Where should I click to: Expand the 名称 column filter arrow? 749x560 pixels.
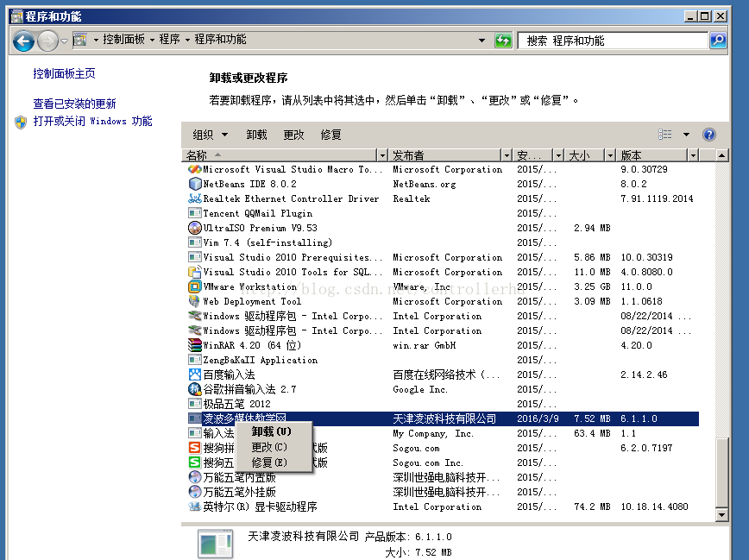tap(381, 155)
